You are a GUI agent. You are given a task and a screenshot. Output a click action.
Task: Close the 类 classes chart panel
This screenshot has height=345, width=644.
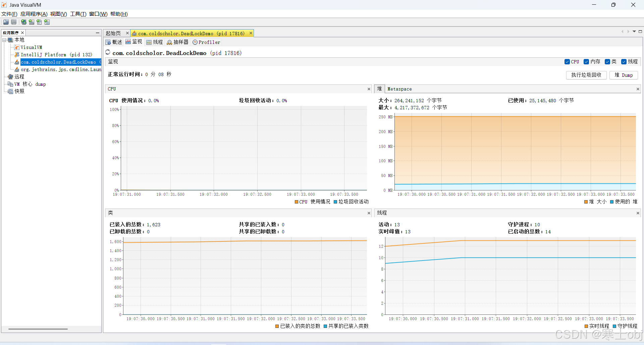tap(369, 213)
